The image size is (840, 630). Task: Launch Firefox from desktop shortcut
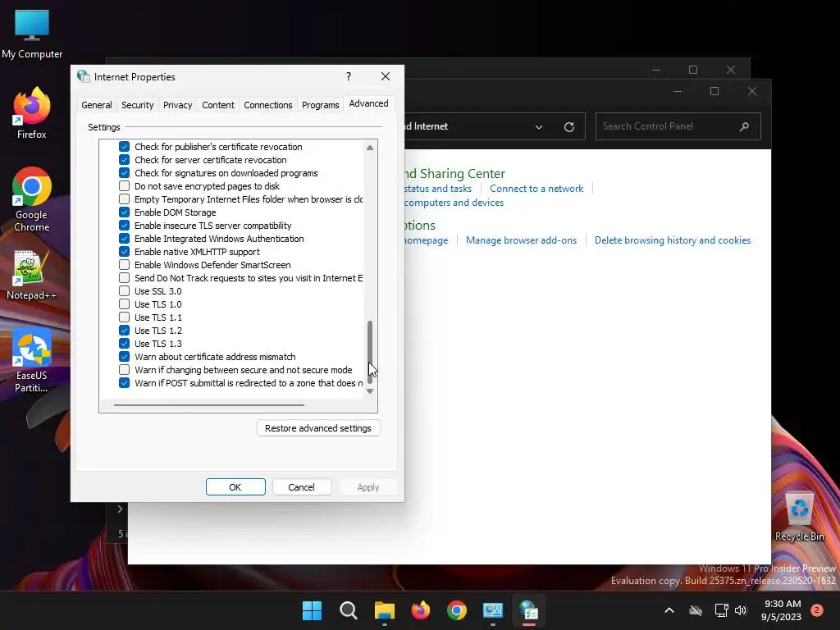(x=32, y=113)
